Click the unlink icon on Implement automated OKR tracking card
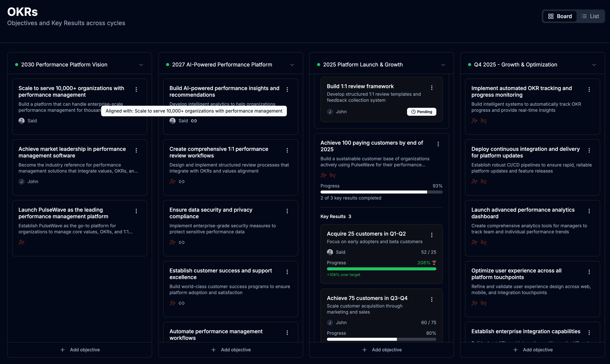The image size is (610, 364). coord(484,121)
